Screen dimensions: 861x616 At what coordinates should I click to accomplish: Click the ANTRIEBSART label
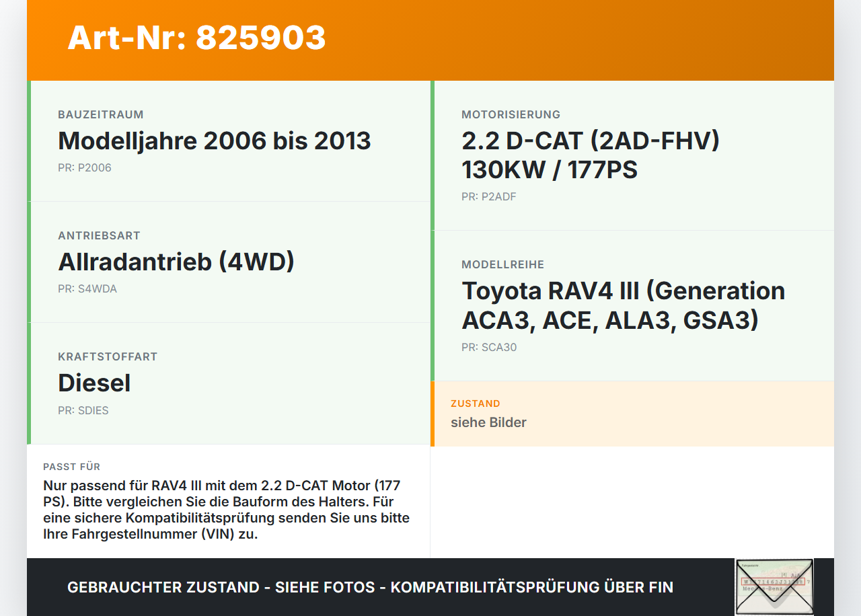(x=99, y=235)
